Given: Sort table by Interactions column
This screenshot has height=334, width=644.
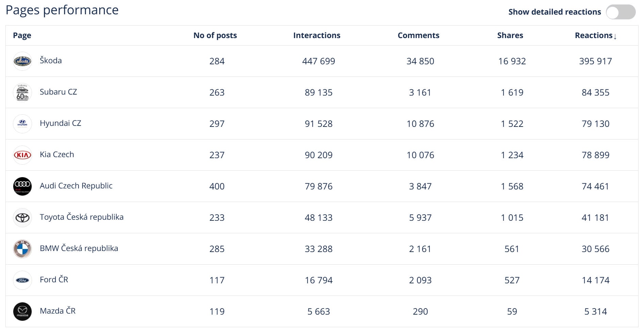Looking at the screenshot, I should (x=317, y=35).
